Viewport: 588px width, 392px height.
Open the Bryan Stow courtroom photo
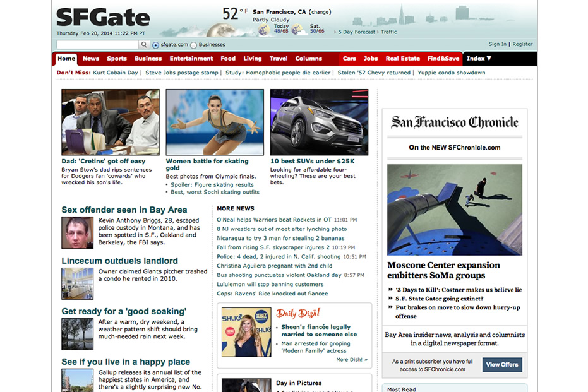point(111,122)
